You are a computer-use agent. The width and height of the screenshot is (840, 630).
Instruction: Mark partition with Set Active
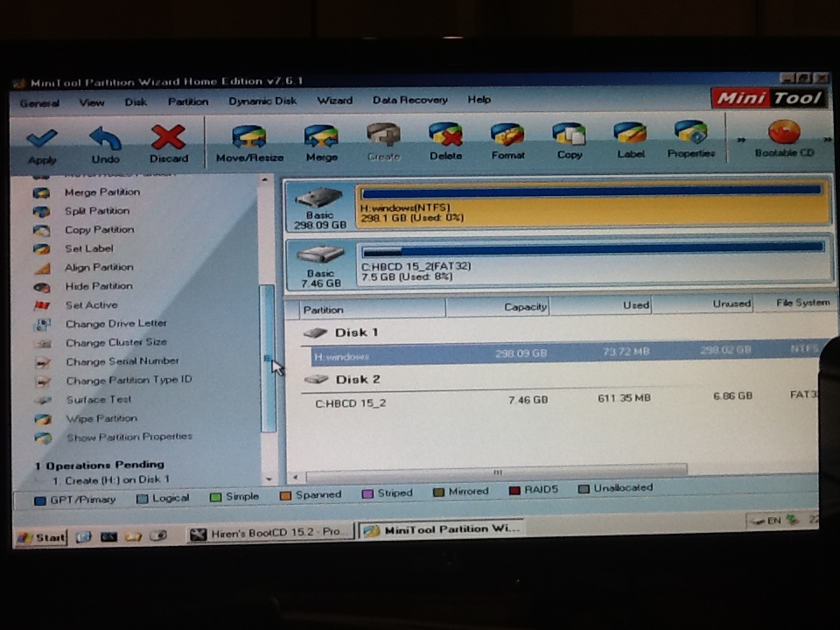pyautogui.click(x=91, y=304)
